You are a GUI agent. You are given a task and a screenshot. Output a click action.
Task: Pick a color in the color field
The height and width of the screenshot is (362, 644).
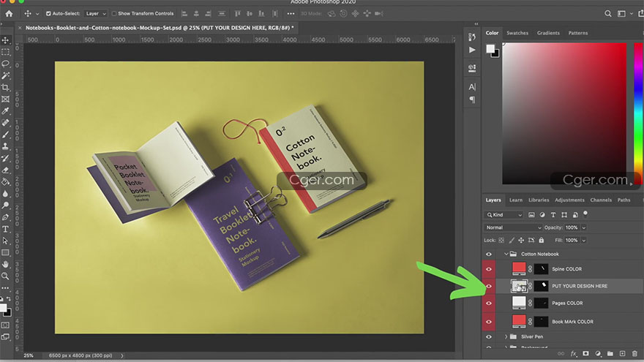565,113
